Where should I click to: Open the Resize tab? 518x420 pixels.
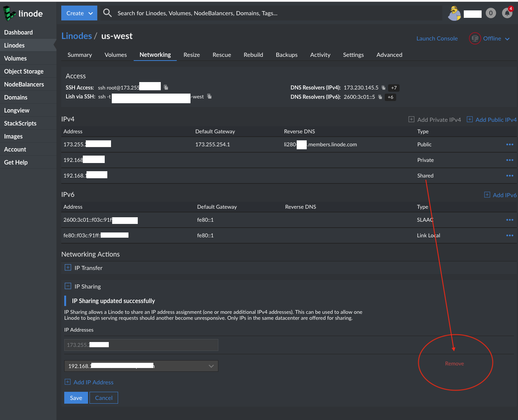pos(192,55)
